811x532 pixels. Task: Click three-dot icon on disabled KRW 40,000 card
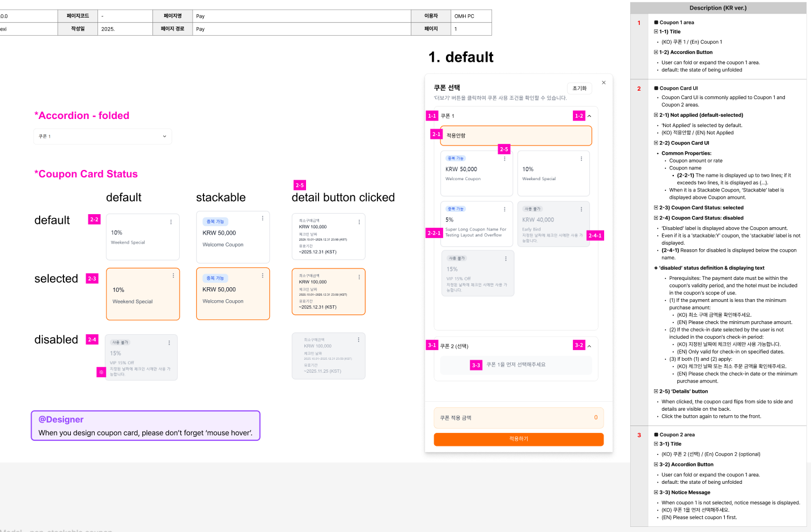pos(581,209)
